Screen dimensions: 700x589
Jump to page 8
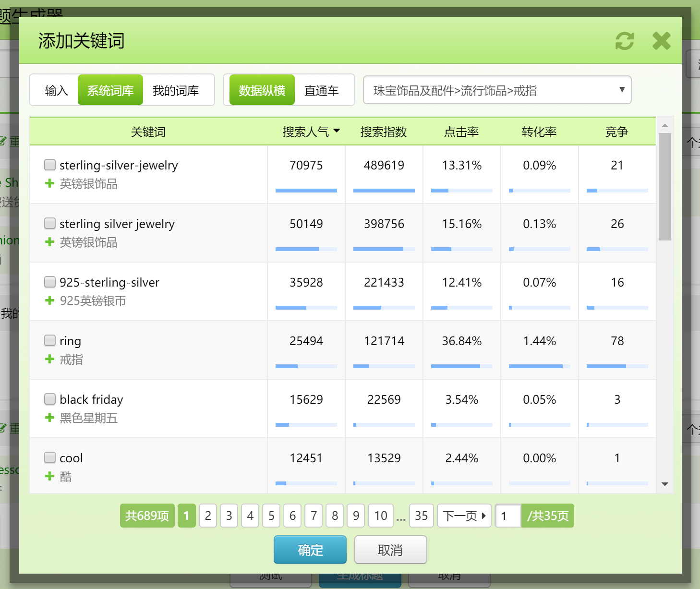pyautogui.click(x=335, y=516)
